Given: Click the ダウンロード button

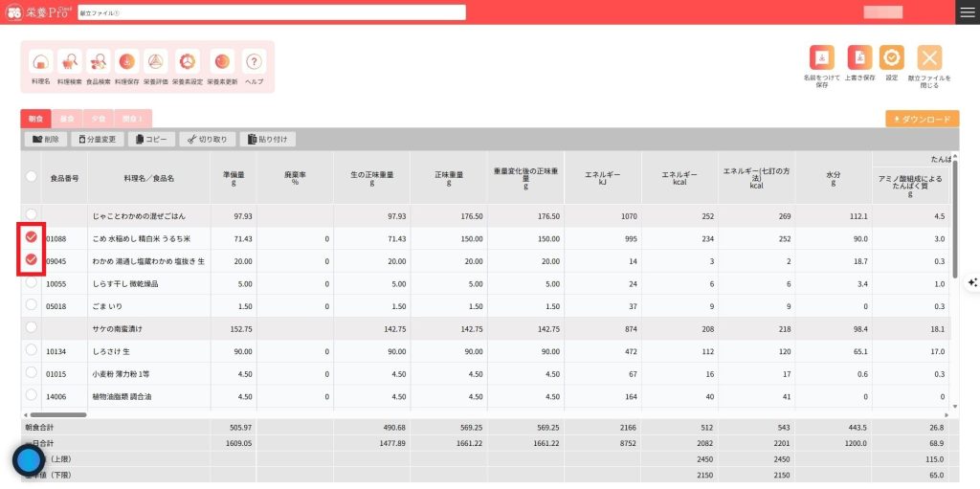Looking at the screenshot, I should coord(923,120).
